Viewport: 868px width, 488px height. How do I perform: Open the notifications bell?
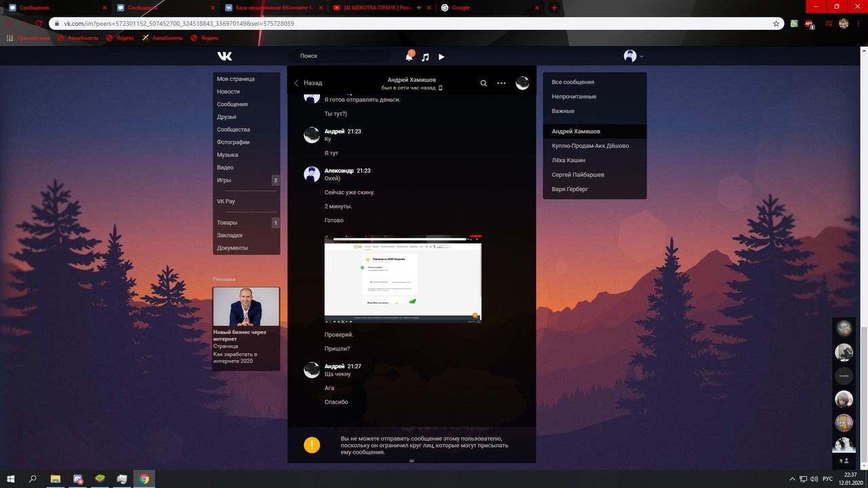tap(410, 57)
